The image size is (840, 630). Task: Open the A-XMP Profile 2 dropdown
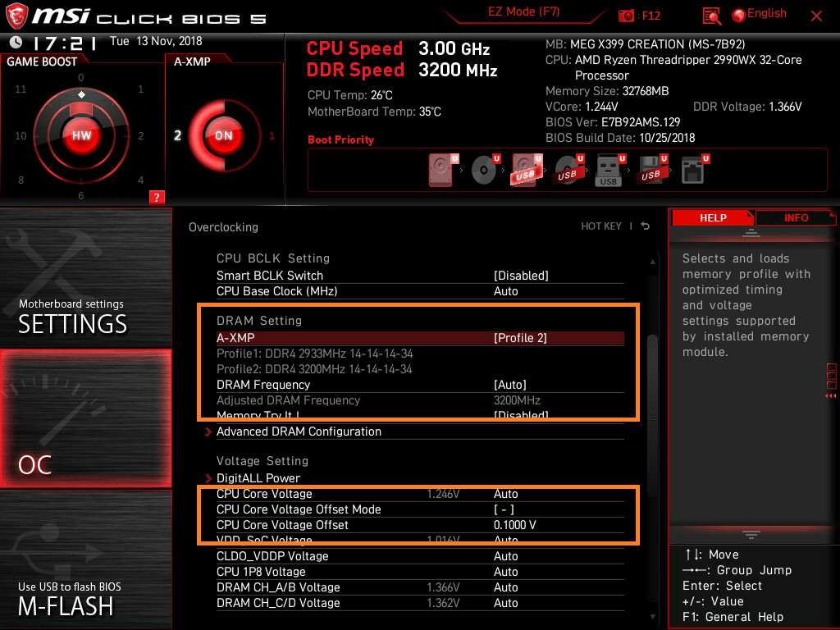coord(420,338)
